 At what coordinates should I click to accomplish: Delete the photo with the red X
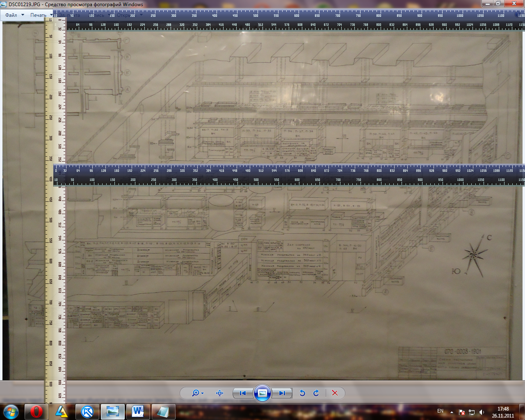tap(335, 393)
